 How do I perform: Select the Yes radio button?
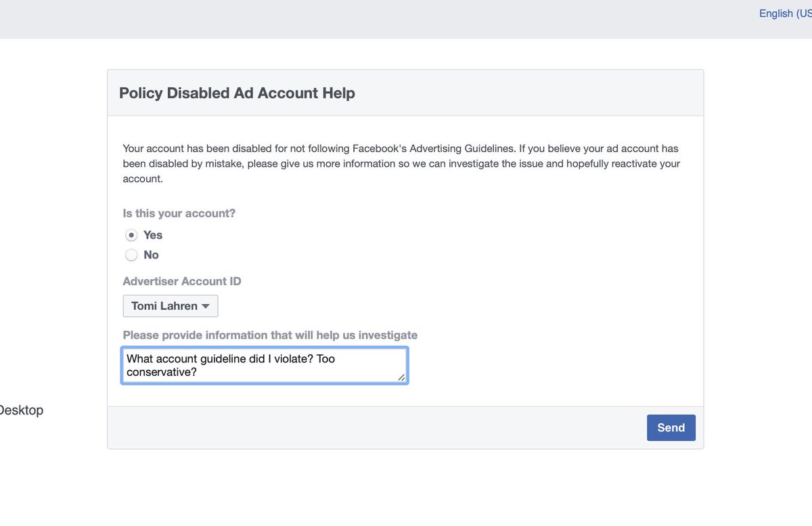click(131, 235)
